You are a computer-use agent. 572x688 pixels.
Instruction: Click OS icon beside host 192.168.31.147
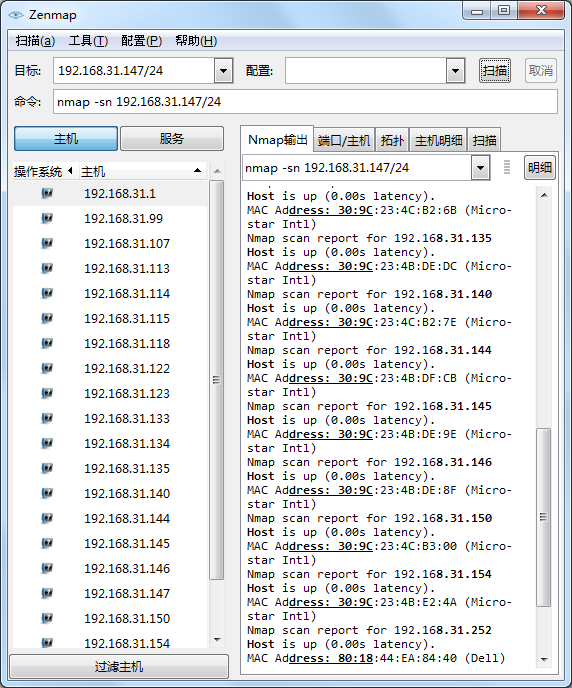pos(47,593)
